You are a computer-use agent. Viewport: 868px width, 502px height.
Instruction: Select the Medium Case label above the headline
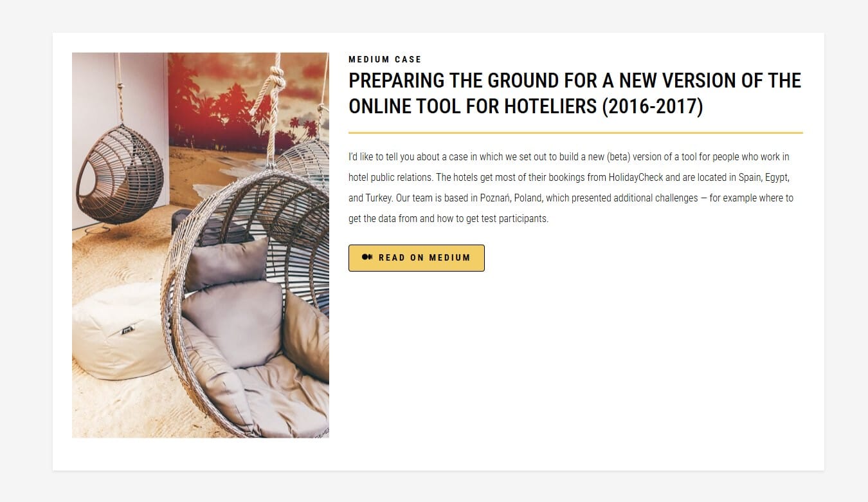[385, 59]
